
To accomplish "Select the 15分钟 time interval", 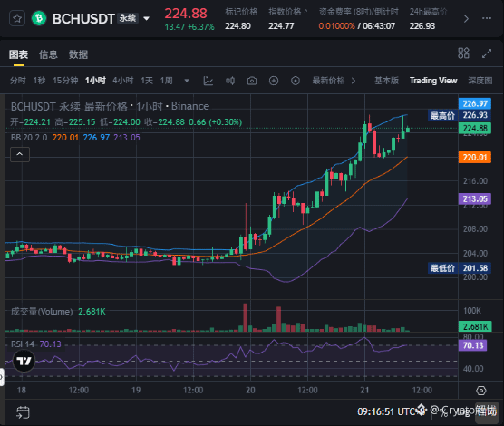I will tap(65, 81).
